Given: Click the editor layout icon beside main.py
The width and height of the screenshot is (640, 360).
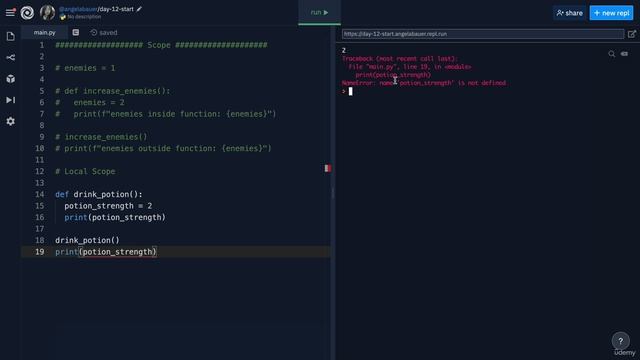Looking at the screenshot, I should pyautogui.click(x=76, y=32).
